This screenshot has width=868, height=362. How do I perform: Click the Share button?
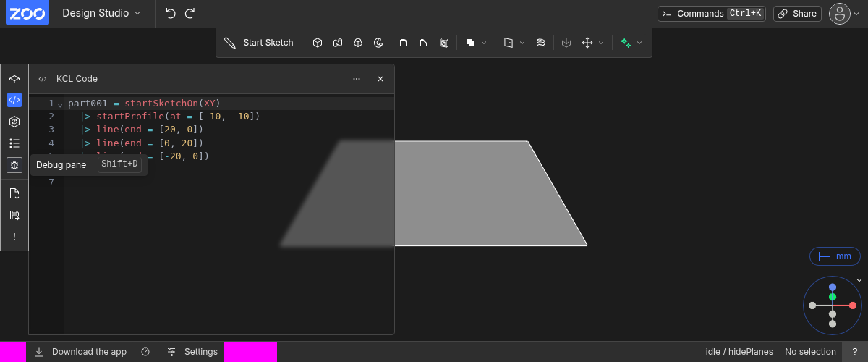pos(797,13)
